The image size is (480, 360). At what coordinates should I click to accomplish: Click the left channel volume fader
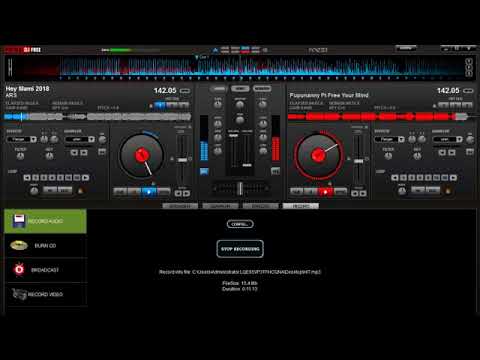click(x=233, y=136)
